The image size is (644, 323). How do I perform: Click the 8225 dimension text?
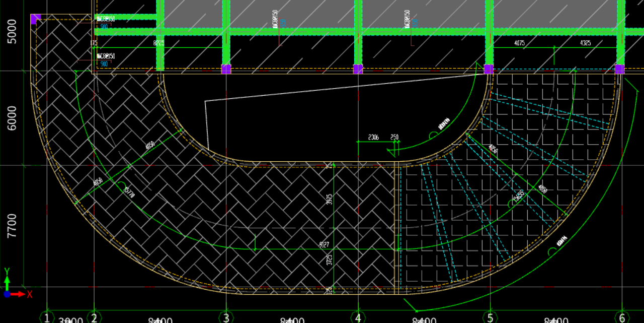(158, 43)
